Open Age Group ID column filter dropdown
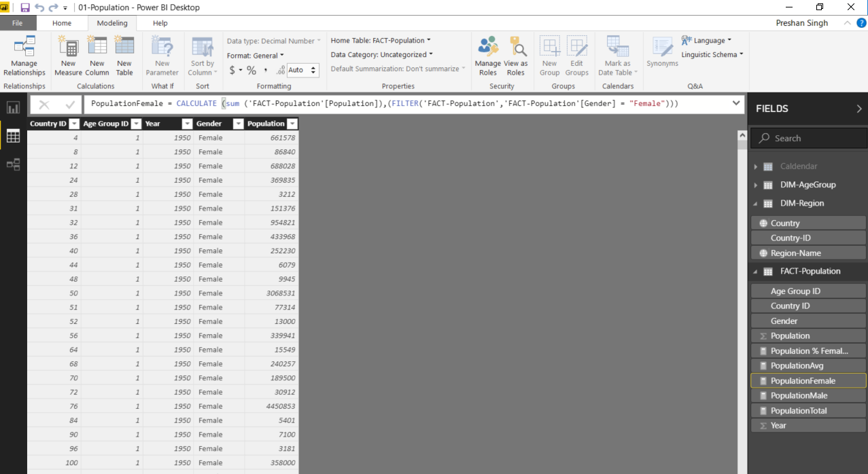This screenshot has height=474, width=868. click(x=136, y=124)
